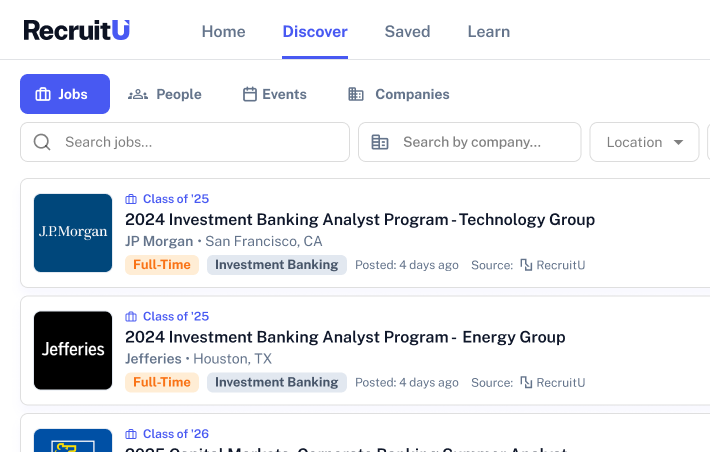Click the J.P.Morgan company logo thumbnail
Image resolution: width=710 pixels, height=452 pixels.
coord(73,233)
